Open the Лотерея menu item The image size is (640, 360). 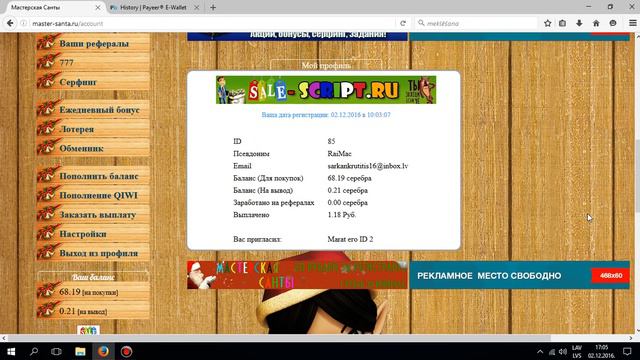click(x=93, y=129)
